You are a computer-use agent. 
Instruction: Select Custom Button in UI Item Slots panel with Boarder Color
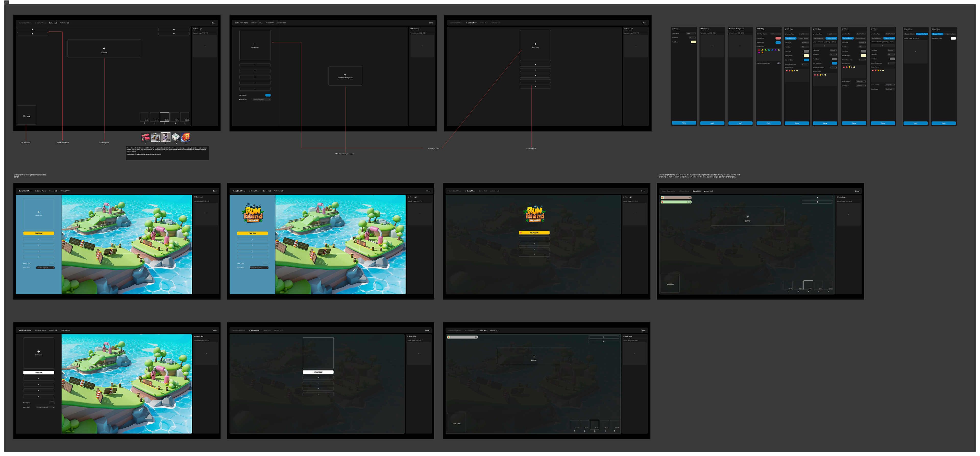(950, 34)
